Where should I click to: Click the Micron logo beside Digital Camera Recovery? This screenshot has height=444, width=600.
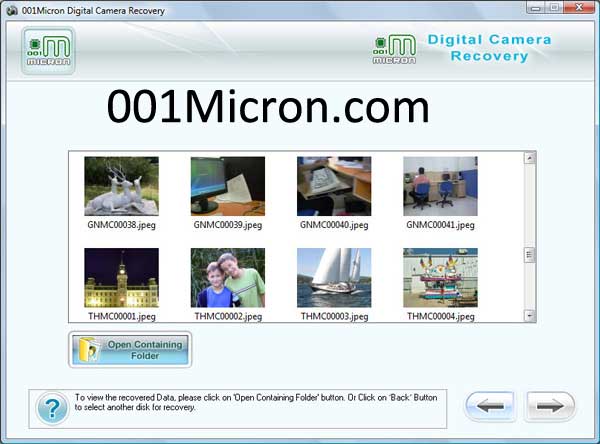[x=395, y=49]
